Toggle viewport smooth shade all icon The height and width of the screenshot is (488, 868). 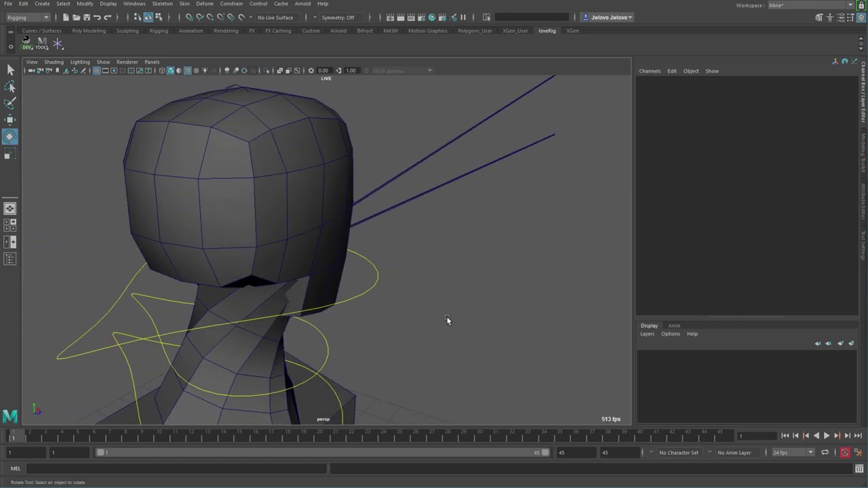click(170, 70)
